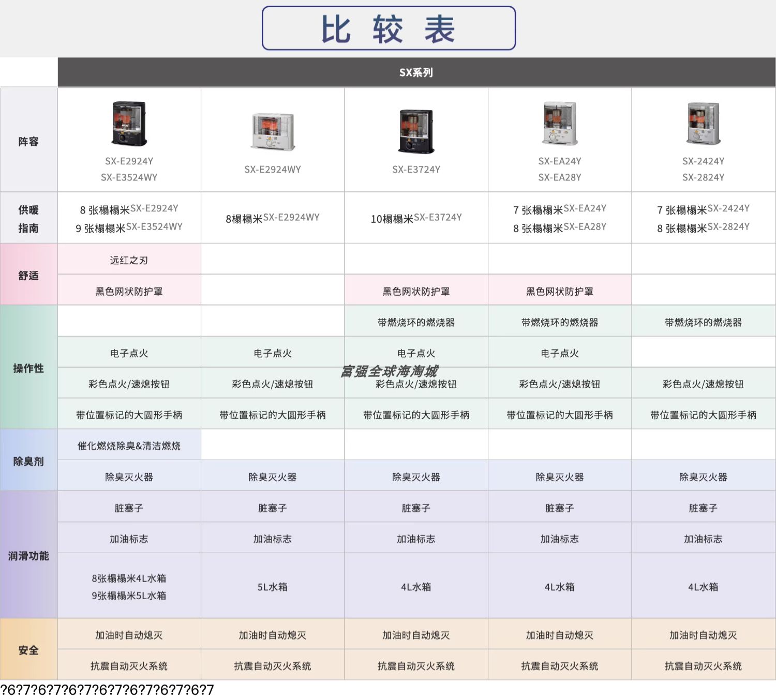The image size is (776, 700).
Task: Click 加油时自动熄灭 in the SX-EA24Y column
Action: pyautogui.click(x=560, y=635)
